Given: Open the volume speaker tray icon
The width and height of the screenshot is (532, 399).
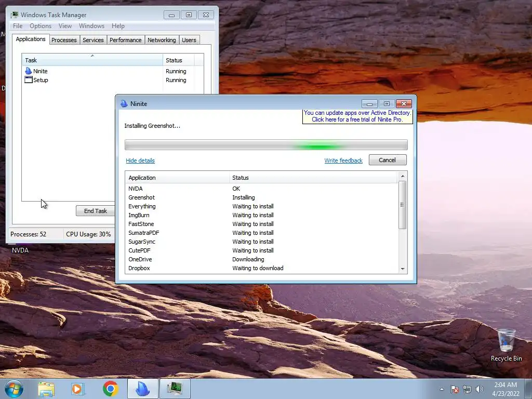Looking at the screenshot, I should coord(480,389).
